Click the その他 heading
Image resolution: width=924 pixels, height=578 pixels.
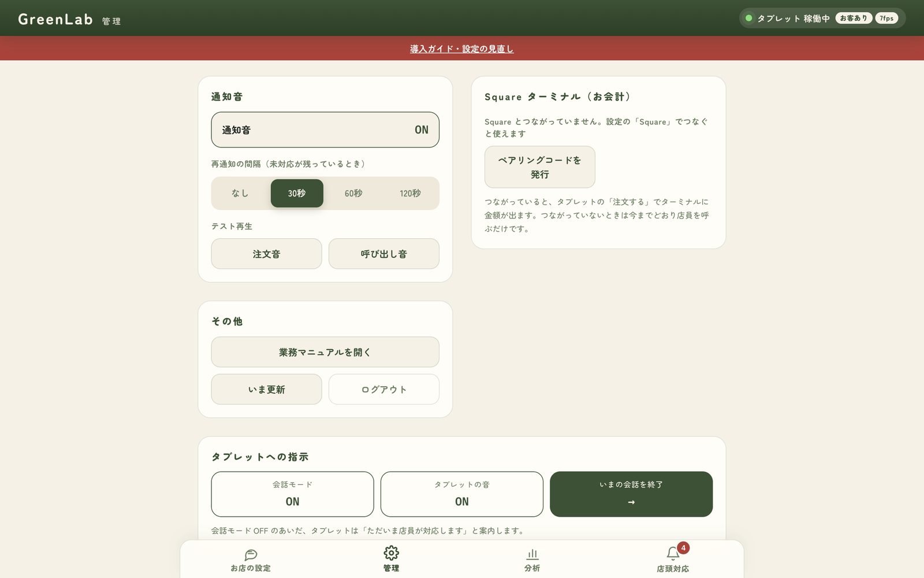(x=227, y=321)
